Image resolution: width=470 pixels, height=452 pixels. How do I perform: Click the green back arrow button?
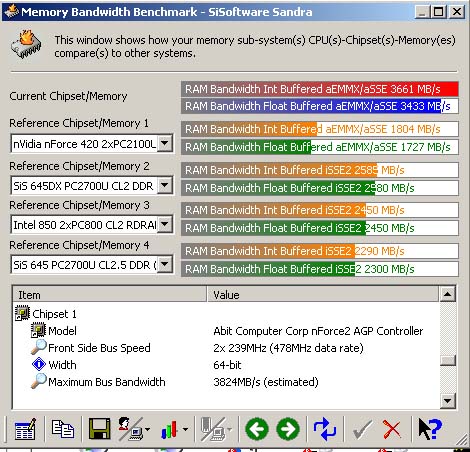257,429
